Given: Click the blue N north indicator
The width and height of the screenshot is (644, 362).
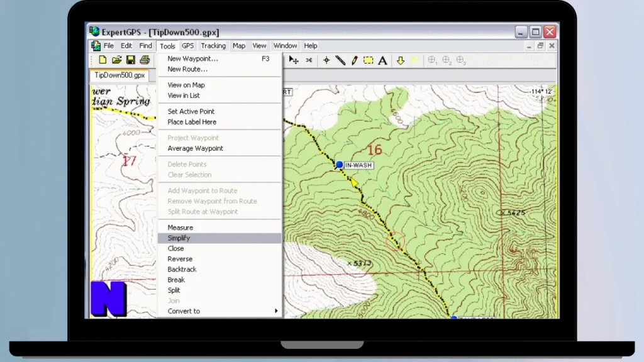Looking at the screenshot, I should click(108, 299).
